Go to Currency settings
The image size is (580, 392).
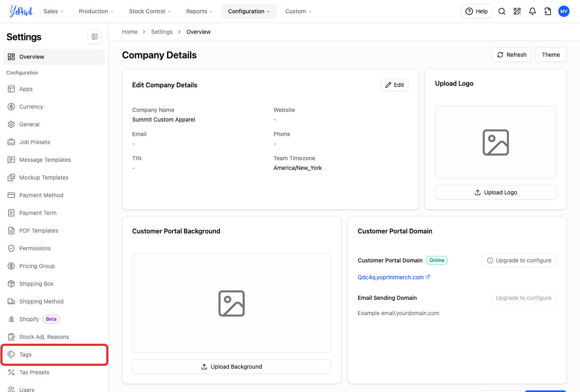tap(54, 107)
